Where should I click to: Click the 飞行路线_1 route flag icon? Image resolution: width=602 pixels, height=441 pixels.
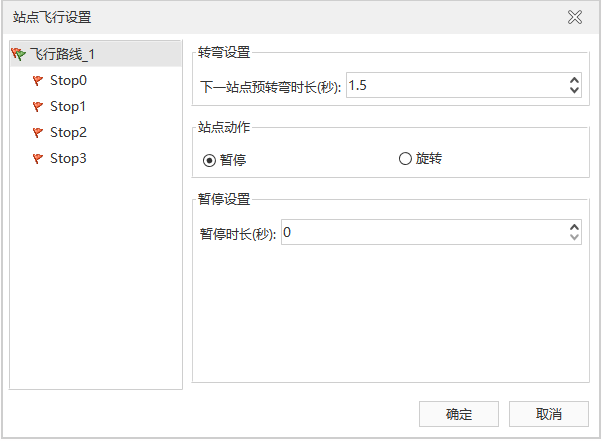(18, 54)
